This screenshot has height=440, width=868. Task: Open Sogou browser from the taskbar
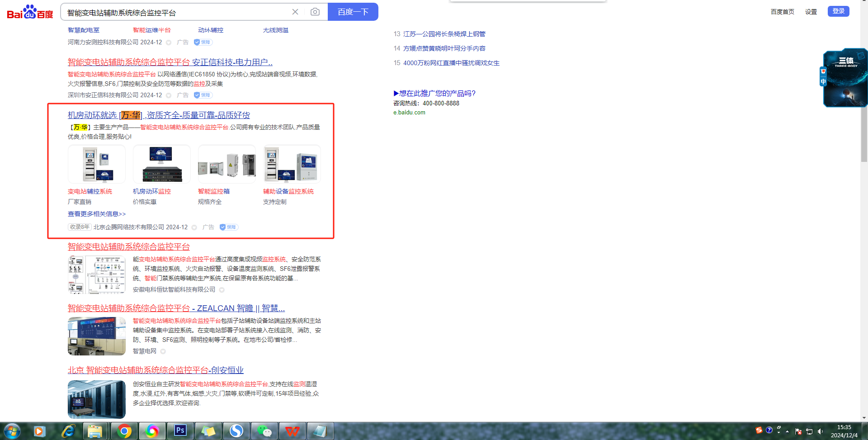(236, 431)
